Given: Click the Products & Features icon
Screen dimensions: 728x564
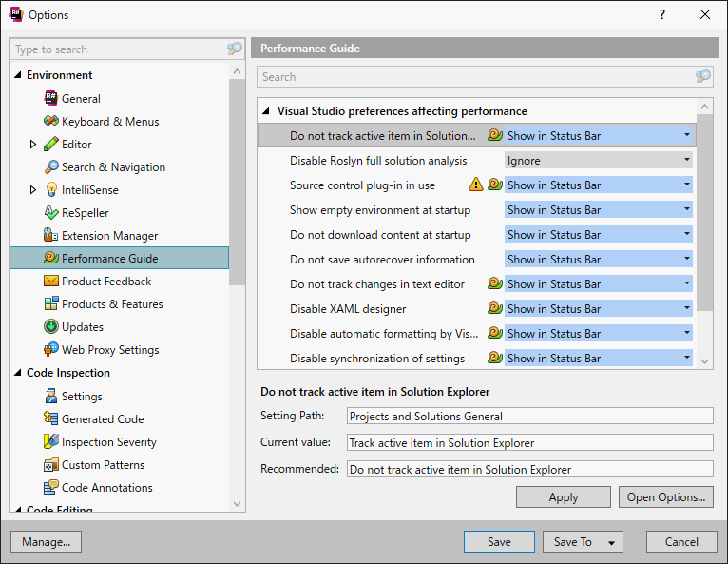Looking at the screenshot, I should (x=51, y=303).
